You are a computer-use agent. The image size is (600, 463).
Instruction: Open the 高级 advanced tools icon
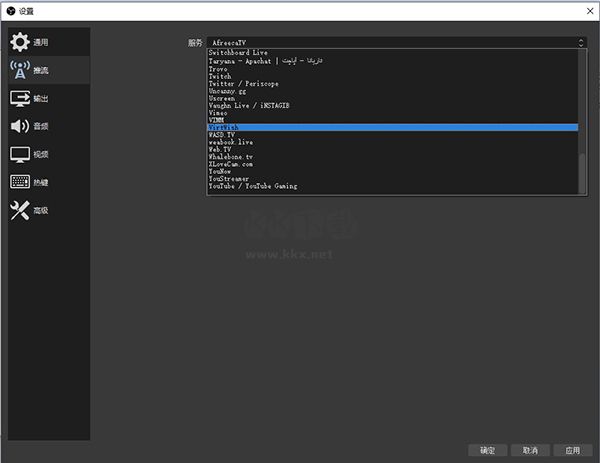pos(20,210)
